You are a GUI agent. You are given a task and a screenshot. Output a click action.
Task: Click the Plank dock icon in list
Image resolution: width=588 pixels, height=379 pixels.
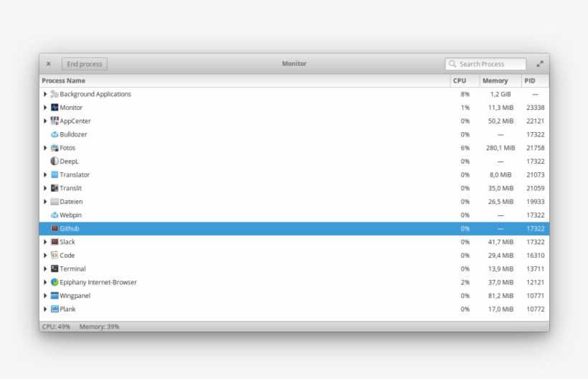54,309
